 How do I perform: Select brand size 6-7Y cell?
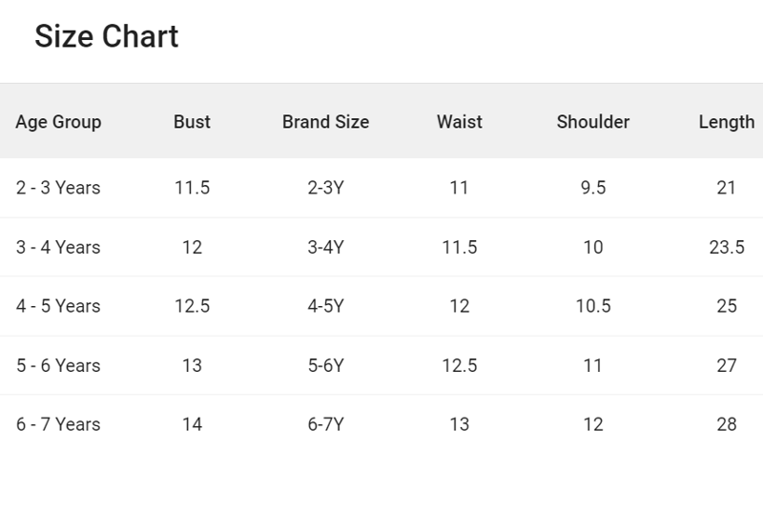(325, 425)
